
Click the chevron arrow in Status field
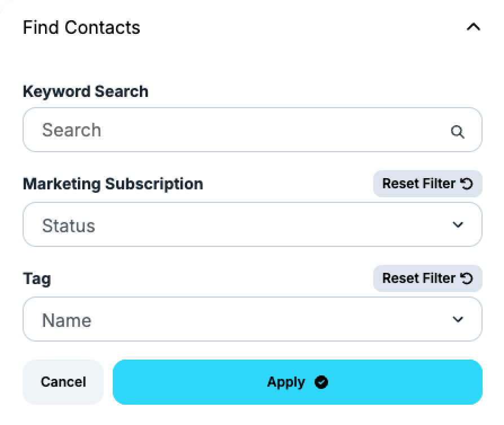point(458,224)
